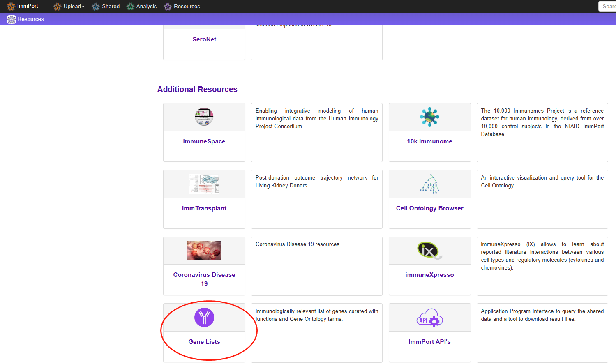Click the Coronavirus Disease 19 image
The image size is (616, 364).
(204, 251)
